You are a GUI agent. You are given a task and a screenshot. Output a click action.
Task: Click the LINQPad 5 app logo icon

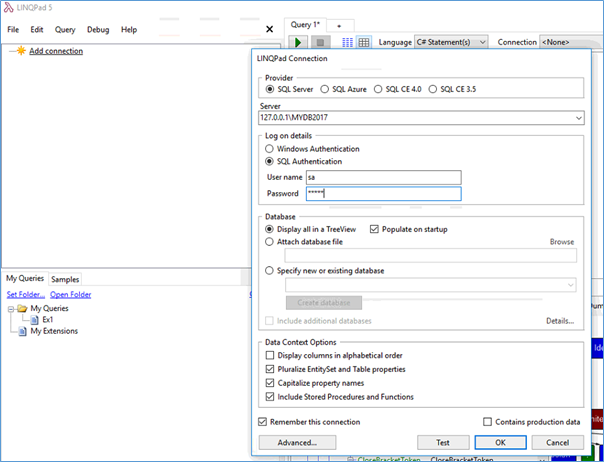[8, 7]
